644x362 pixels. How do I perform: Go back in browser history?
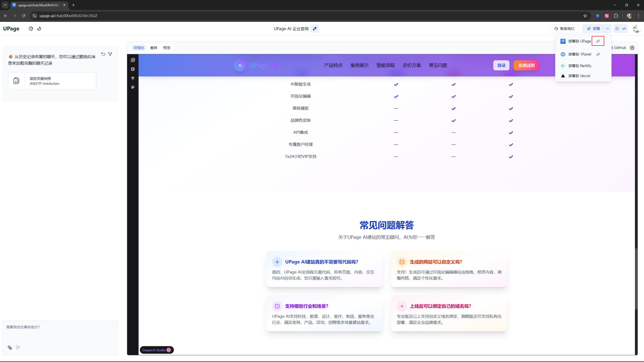click(6, 16)
